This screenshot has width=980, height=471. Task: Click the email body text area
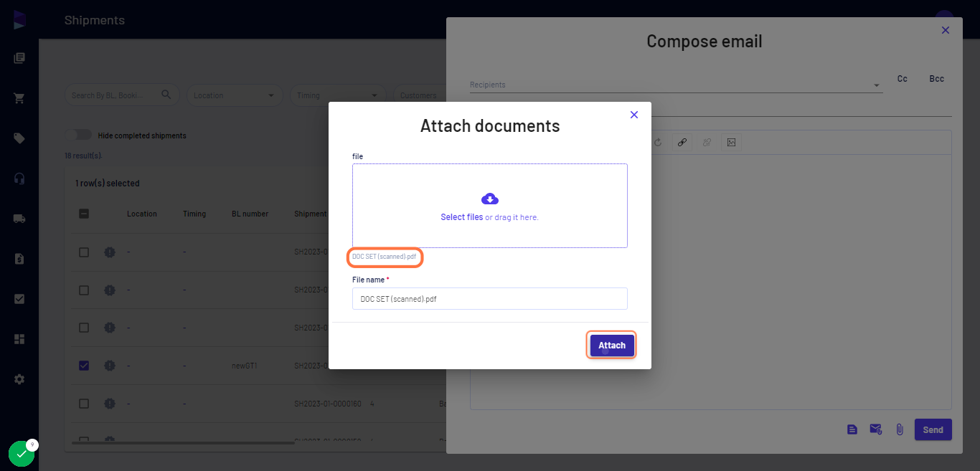(x=710, y=281)
